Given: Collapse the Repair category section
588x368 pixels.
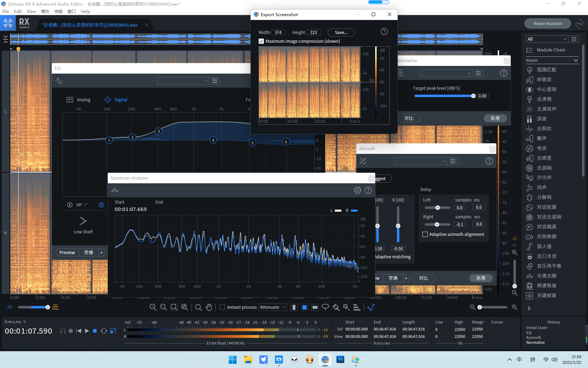Looking at the screenshot, I should tap(576, 60).
